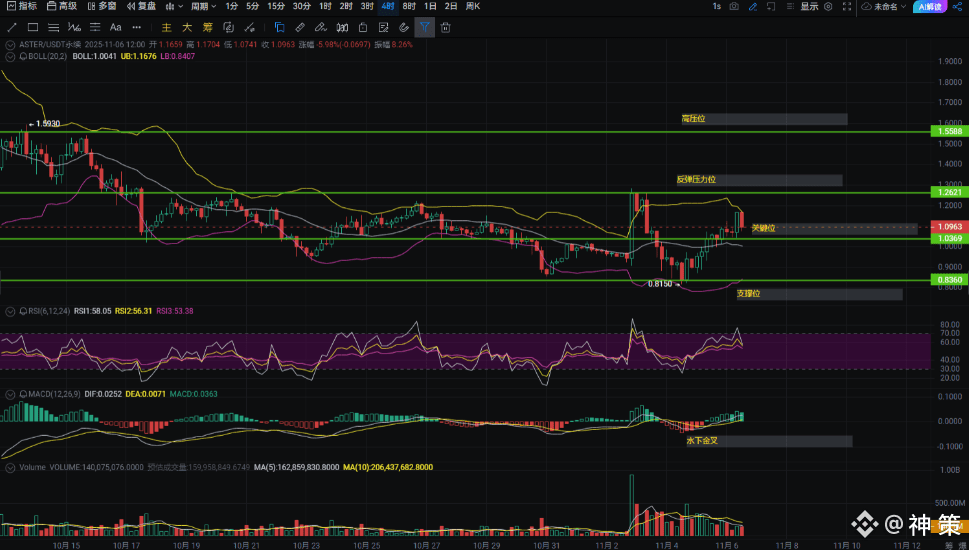This screenshot has height=550, width=969.
Task: Select the trend line drawing tool
Action: tap(12, 27)
